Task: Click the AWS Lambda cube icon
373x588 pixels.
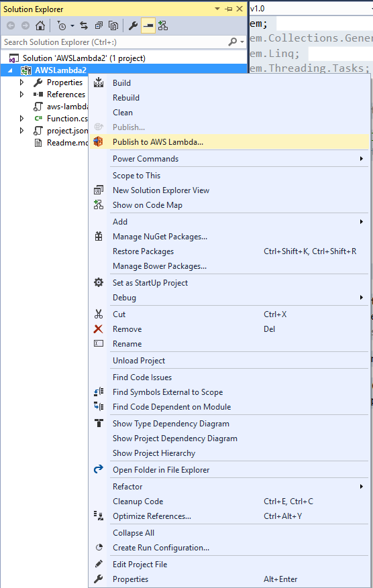Action: coord(99,141)
